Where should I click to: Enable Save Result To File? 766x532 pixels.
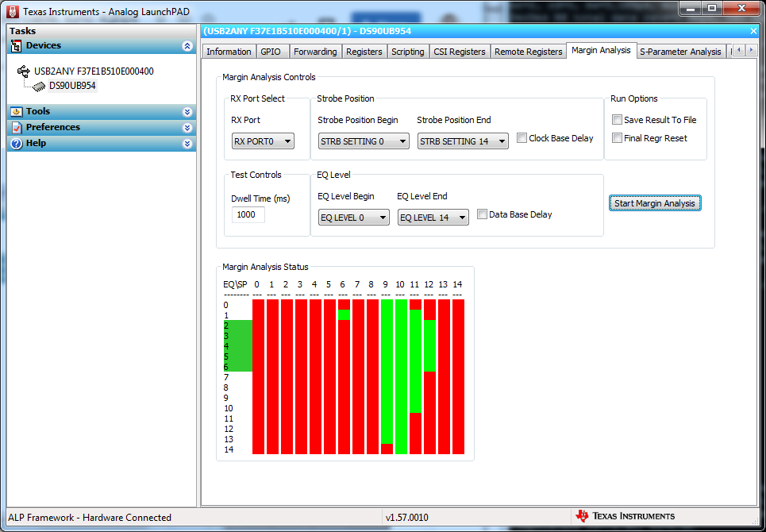617,120
